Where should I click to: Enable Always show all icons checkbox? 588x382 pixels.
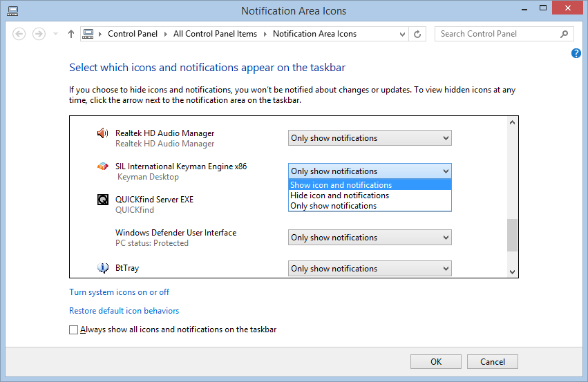click(73, 330)
